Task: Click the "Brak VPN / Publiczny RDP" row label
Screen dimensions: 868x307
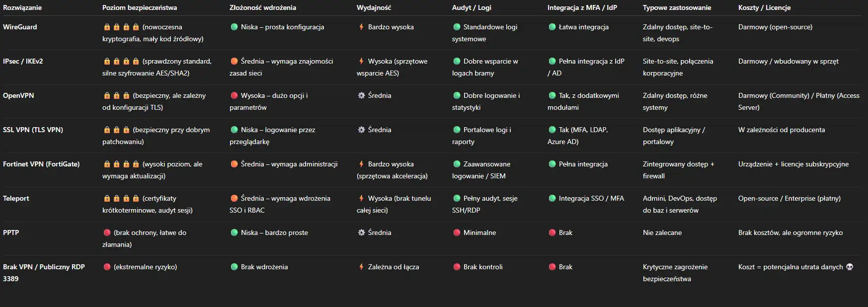Action: coord(44,267)
